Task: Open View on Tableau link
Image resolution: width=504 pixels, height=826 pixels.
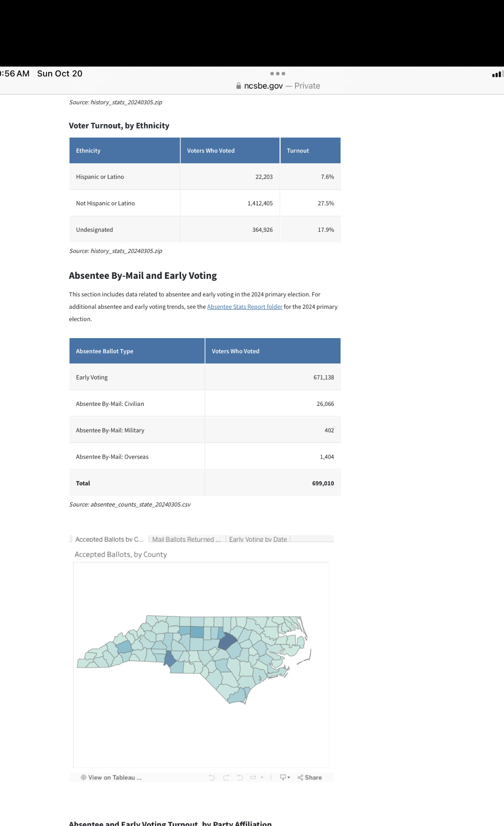Action: pyautogui.click(x=111, y=777)
